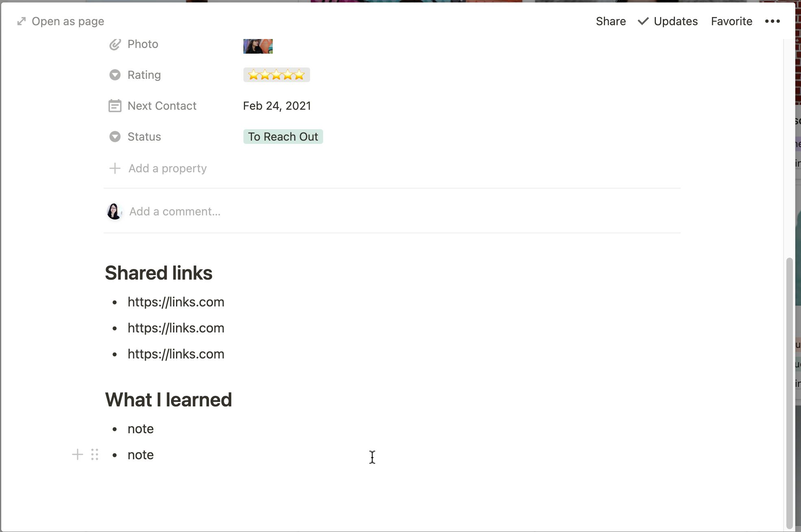Toggle Favorite for this page

(x=731, y=21)
